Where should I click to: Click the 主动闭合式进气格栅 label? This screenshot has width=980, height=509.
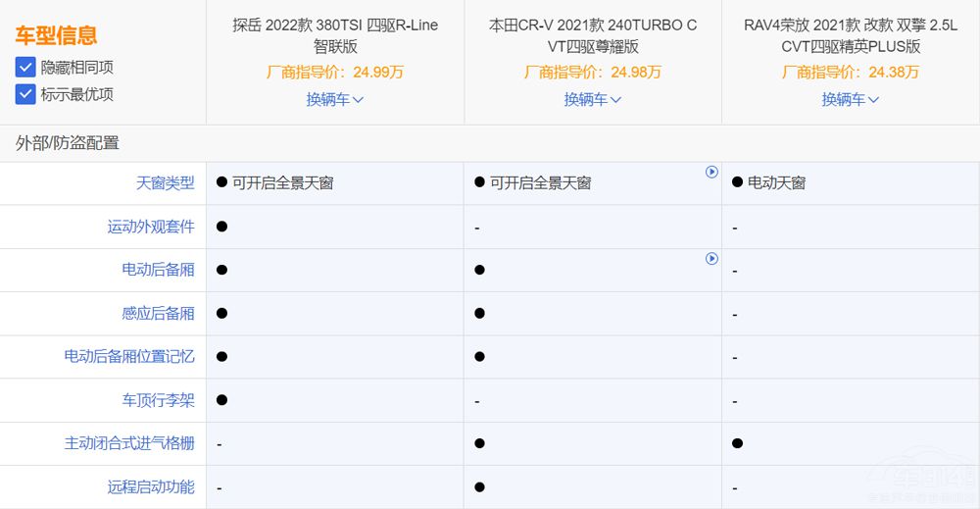[x=129, y=443]
